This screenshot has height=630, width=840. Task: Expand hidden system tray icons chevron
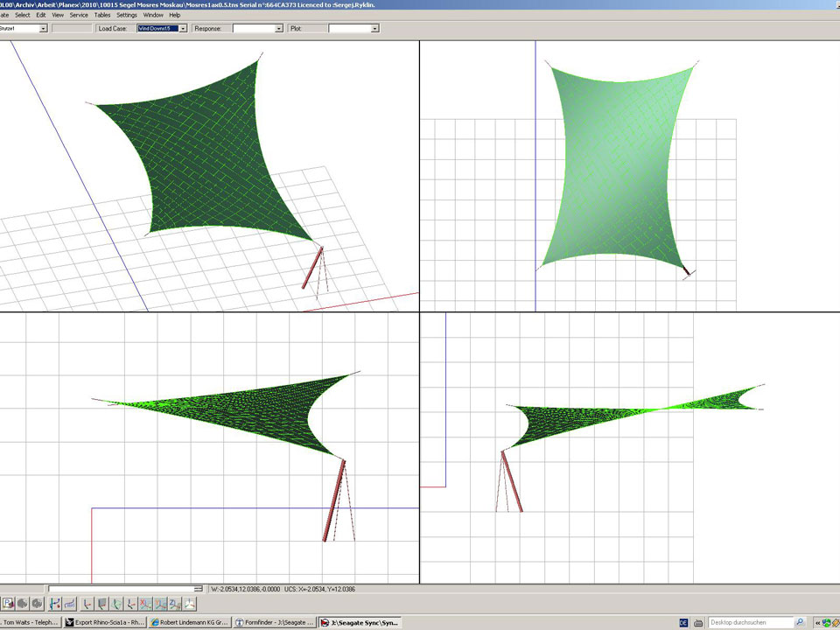(816, 622)
